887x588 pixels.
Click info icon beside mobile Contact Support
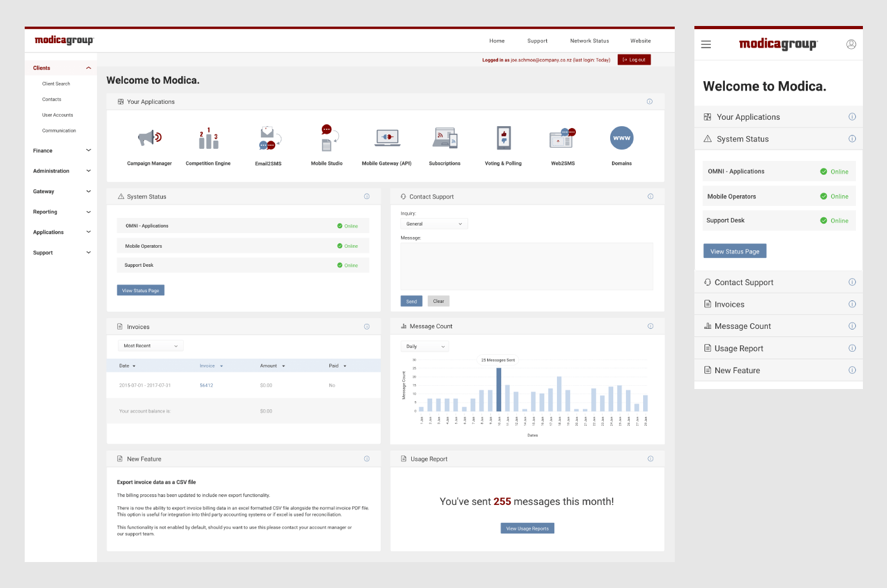[x=852, y=282]
